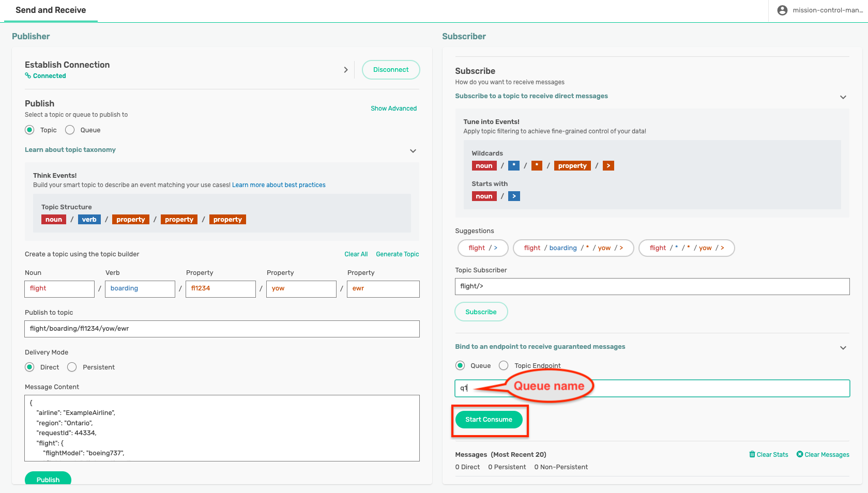The width and height of the screenshot is (868, 493).
Task: Click the Clear Messages x icon
Action: pyautogui.click(x=800, y=454)
